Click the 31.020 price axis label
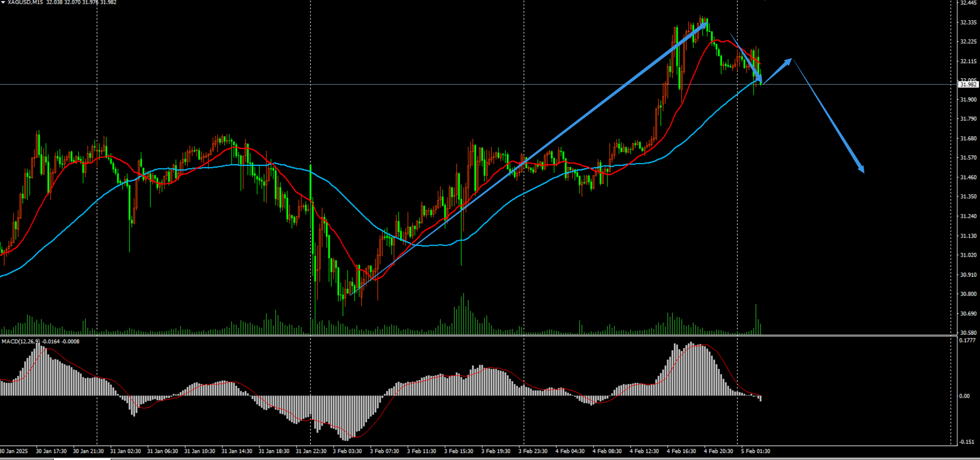 (968, 255)
